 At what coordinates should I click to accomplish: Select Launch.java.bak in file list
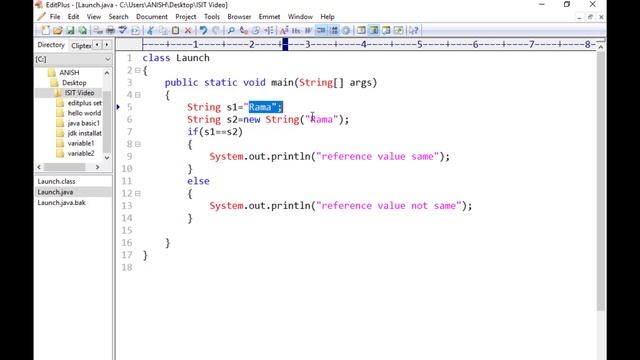coord(62,202)
